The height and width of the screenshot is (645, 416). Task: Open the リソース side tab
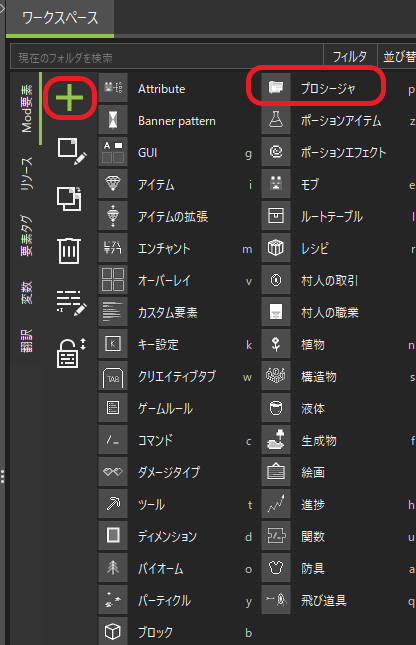26,174
